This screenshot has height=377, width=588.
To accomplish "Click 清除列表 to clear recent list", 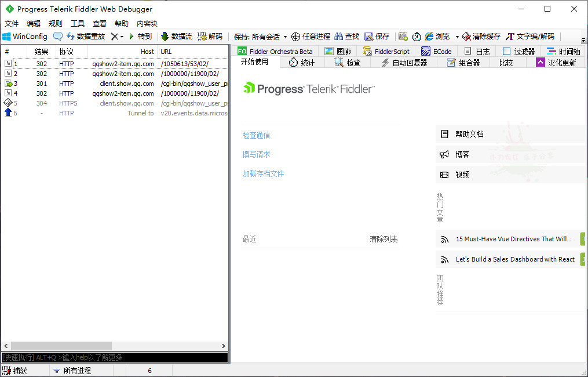I will (x=384, y=239).
